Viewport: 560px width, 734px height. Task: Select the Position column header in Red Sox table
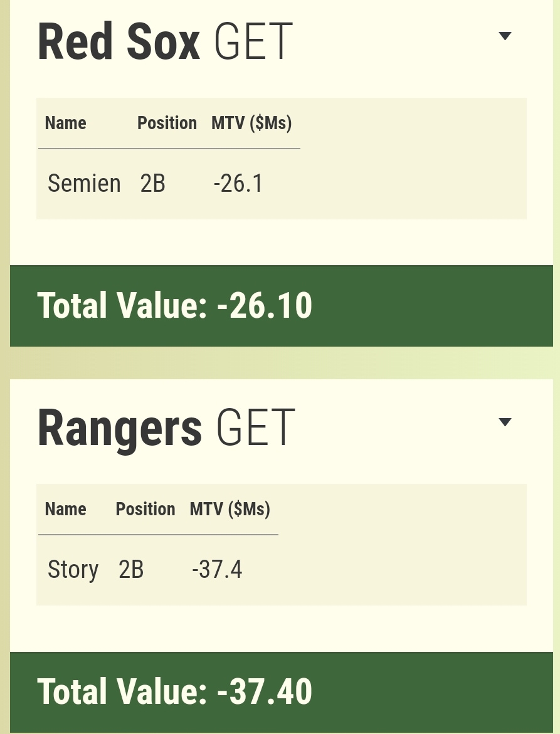click(167, 123)
